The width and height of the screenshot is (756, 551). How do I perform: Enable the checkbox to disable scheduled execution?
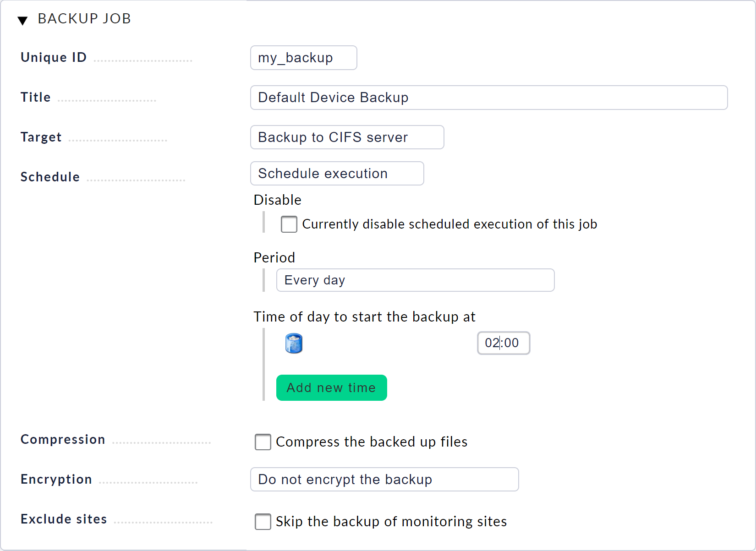coord(289,224)
